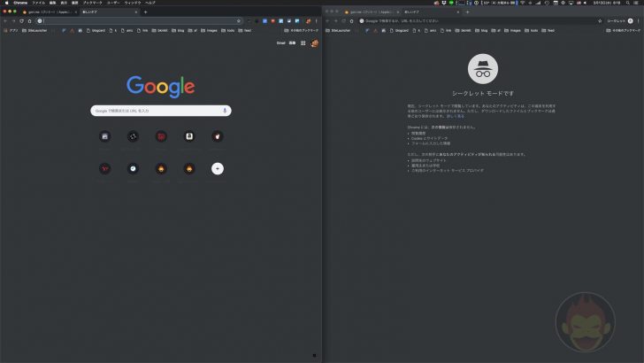Click the home button in incognito window
This screenshot has height=363, width=644.
pyautogui.click(x=351, y=21)
